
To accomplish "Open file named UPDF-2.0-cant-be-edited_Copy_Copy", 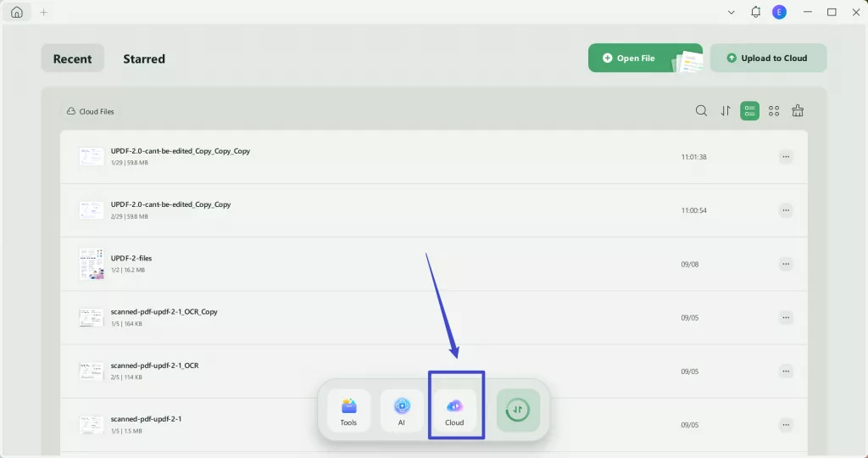I will [170, 204].
